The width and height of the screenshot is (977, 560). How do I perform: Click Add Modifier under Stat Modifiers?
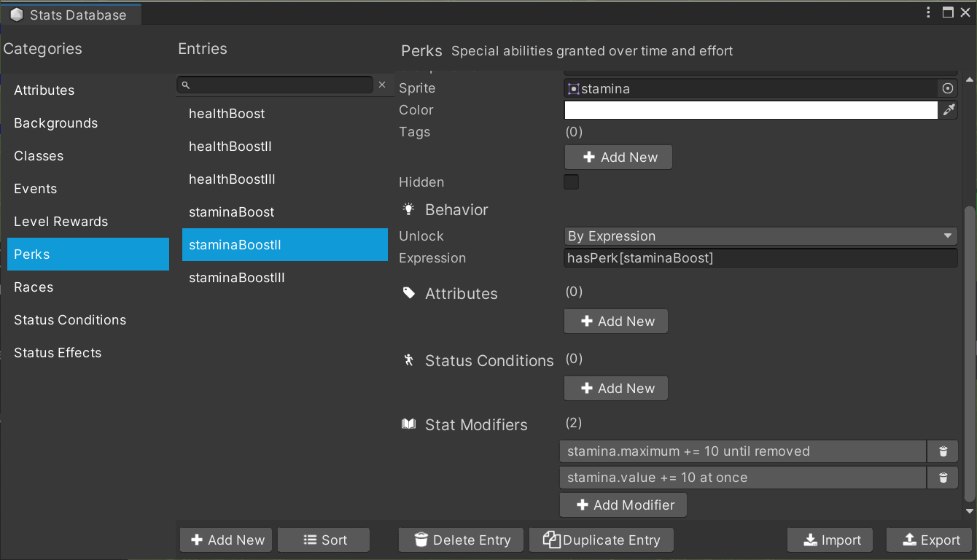point(623,505)
